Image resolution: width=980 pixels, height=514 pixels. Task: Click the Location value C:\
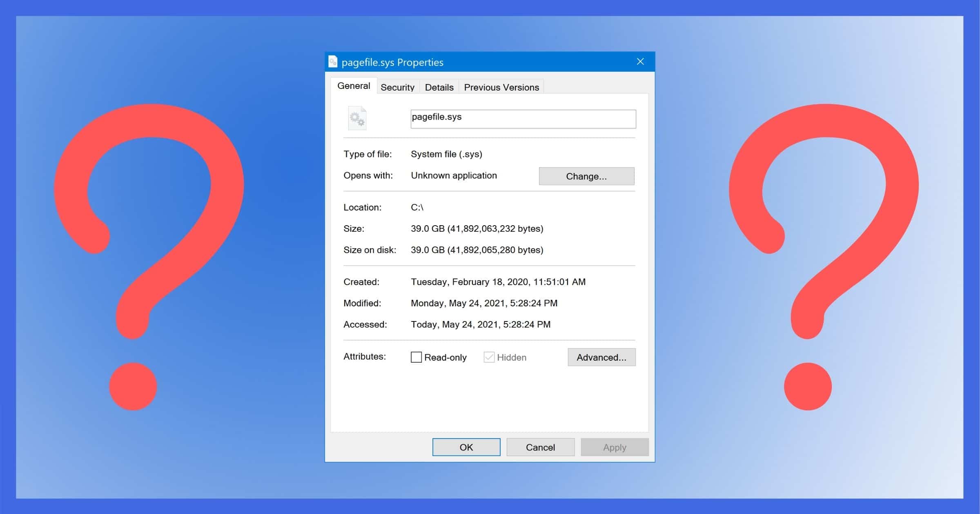click(x=417, y=207)
